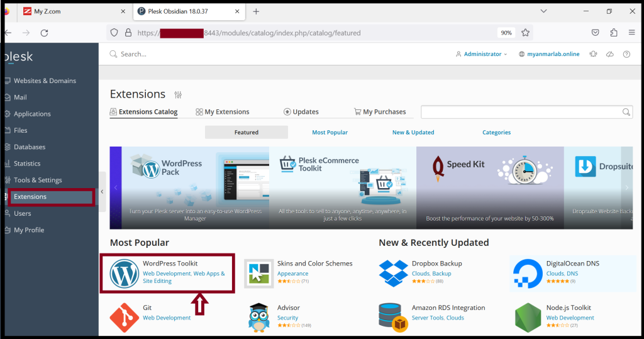This screenshot has height=339, width=644.
Task: Collapse the Plesk sidebar panel
Action: click(x=102, y=191)
